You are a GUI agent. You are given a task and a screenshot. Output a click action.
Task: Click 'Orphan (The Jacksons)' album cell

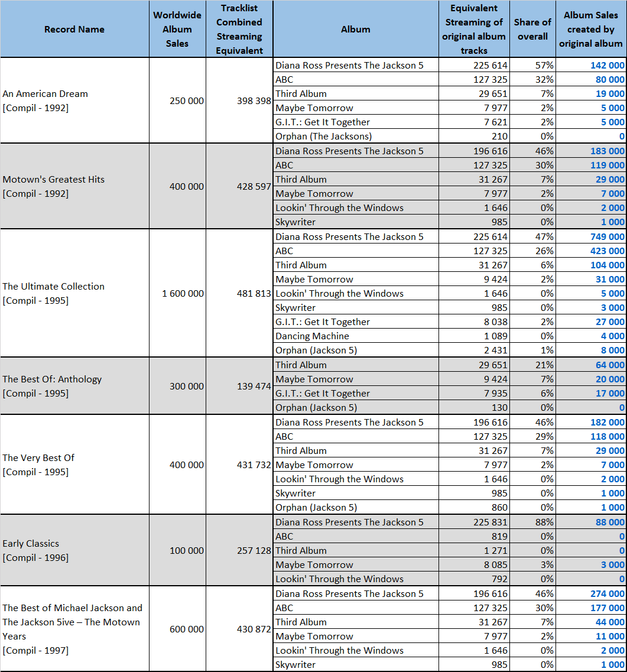356,137
